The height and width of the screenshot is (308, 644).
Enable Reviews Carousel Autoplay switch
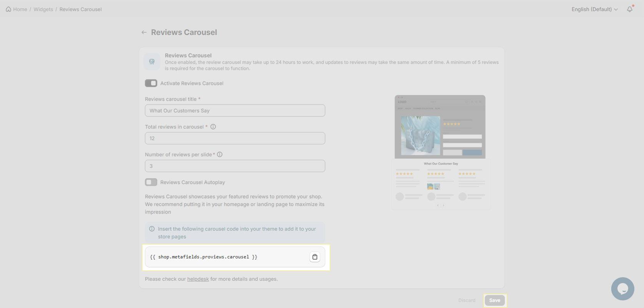[x=151, y=182]
